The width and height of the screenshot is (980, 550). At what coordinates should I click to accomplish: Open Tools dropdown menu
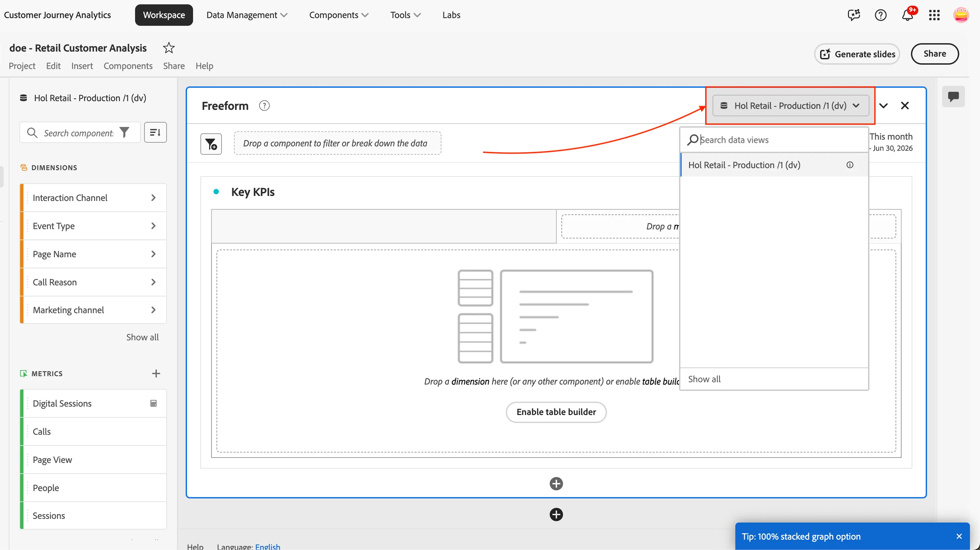click(x=405, y=15)
